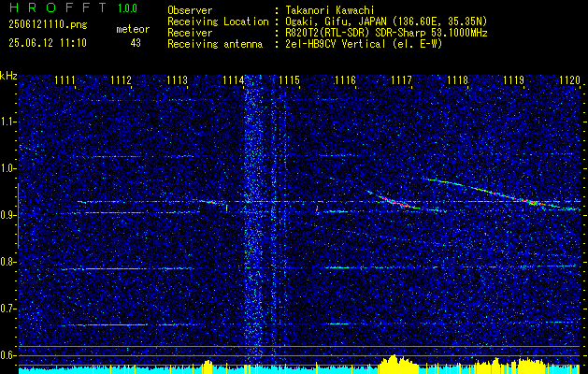This screenshot has width=588, height=374.
Task: Click the date stamp 25.06.12 11:10
Action: tap(48, 43)
